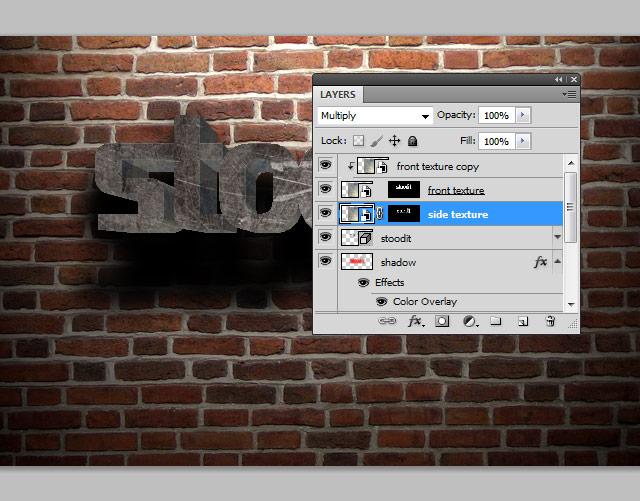This screenshot has height=501, width=640.
Task: Collapse shadow layer effects arrow
Action: point(558,261)
